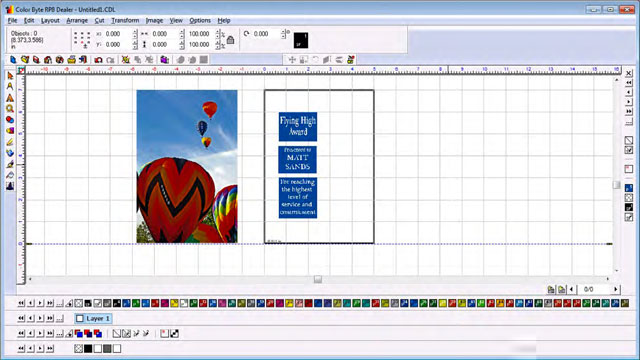Click the 0/0 page number field

coord(594,289)
